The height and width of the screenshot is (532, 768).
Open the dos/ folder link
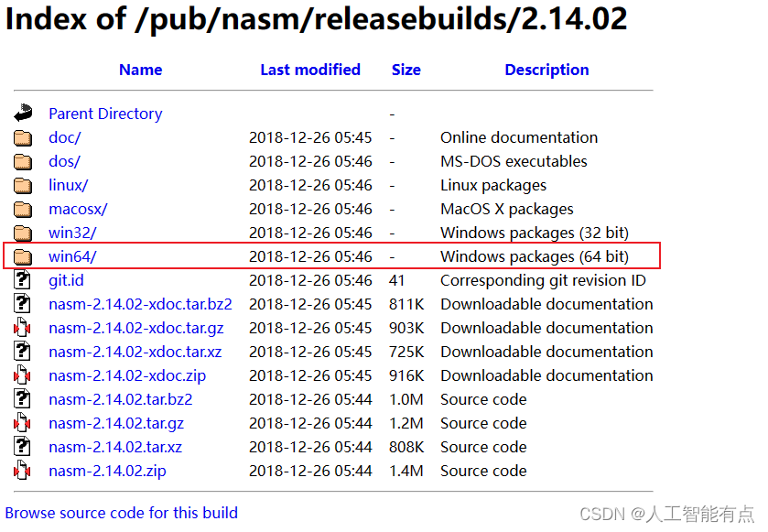click(x=64, y=161)
